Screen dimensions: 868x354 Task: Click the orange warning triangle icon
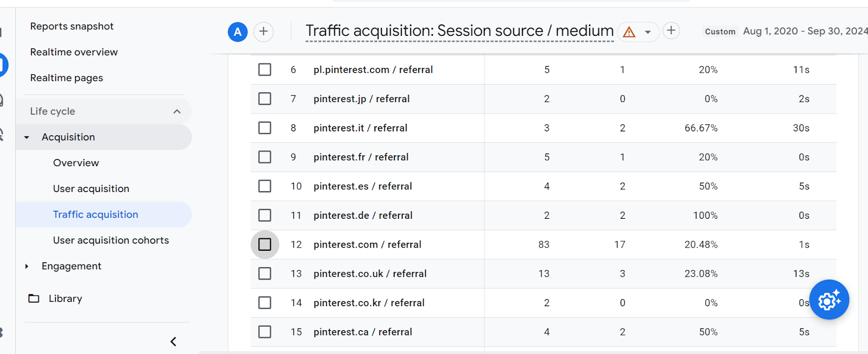629,32
